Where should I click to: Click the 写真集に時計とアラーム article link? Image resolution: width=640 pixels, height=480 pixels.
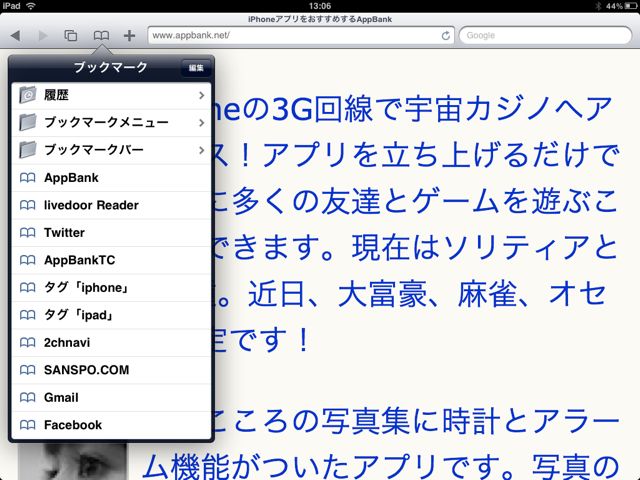point(382,444)
